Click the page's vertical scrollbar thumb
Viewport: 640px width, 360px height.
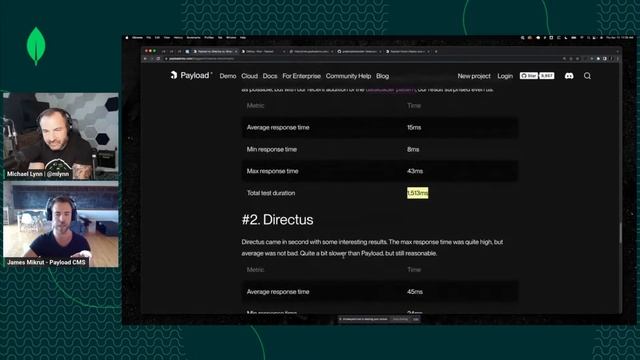click(x=620, y=233)
